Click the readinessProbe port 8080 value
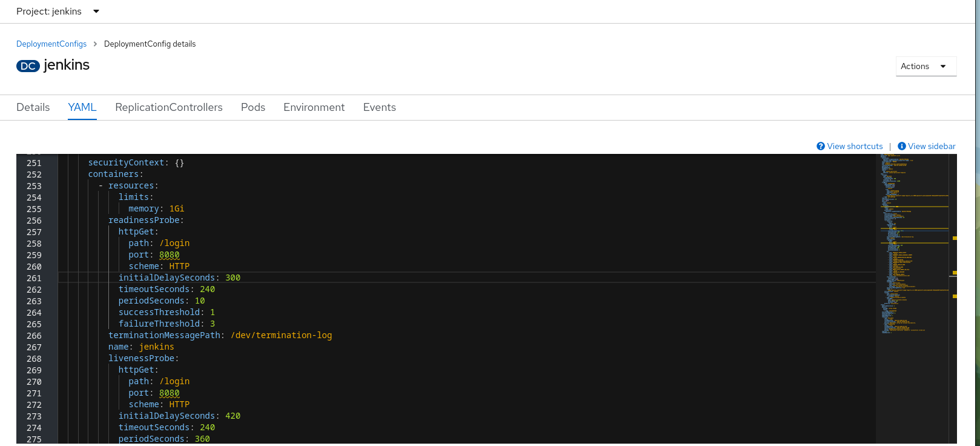Viewport: 980px width, 446px height. (x=169, y=255)
